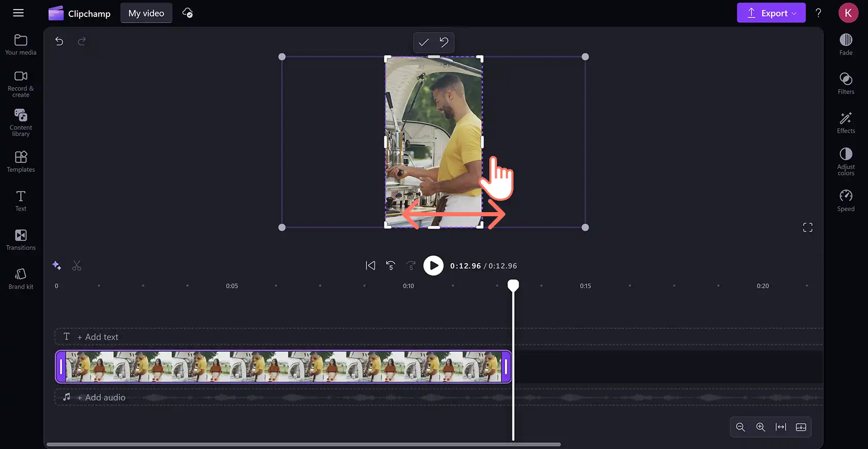
Task: Open the Transitions panel
Action: coord(21,240)
